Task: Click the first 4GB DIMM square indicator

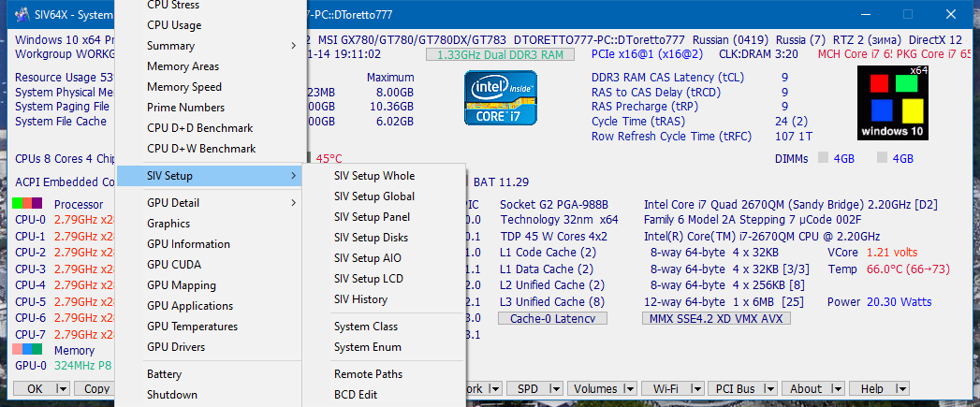Action: pyautogui.click(x=824, y=158)
